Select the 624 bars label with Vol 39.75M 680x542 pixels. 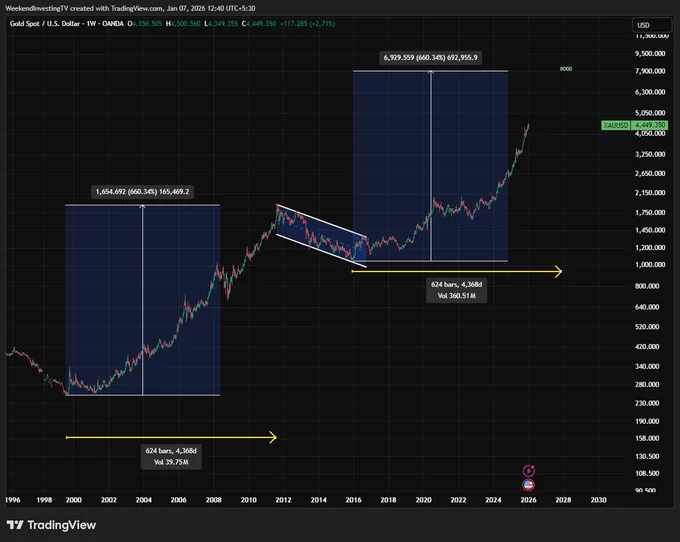pos(171,457)
